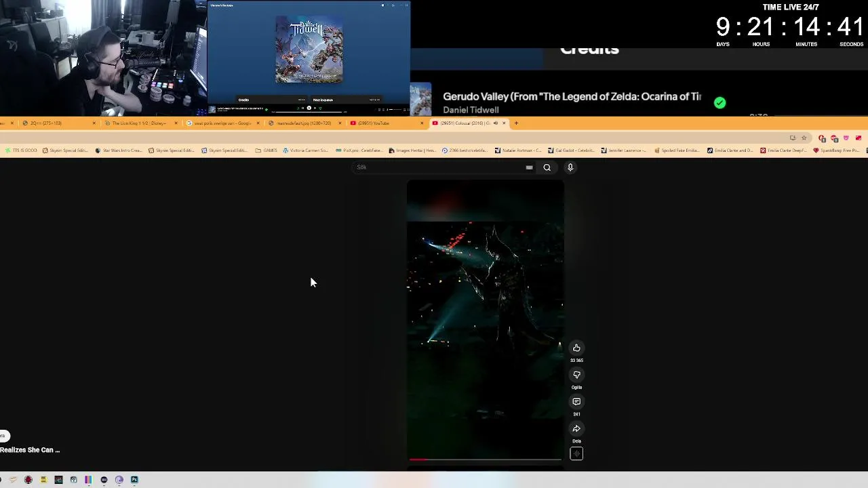Viewport: 868px width, 488px height.
Task: Open the second red extension icon with badge
Action: (834, 138)
